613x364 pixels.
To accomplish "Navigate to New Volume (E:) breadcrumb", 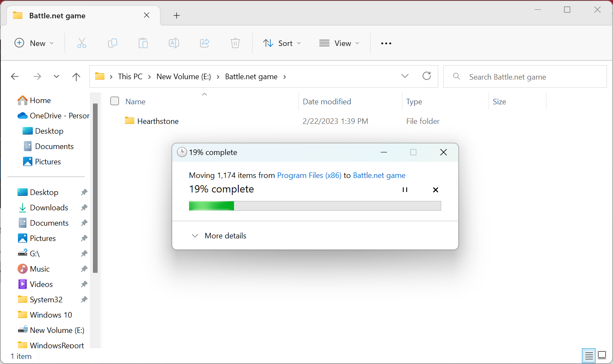I will click(x=184, y=77).
